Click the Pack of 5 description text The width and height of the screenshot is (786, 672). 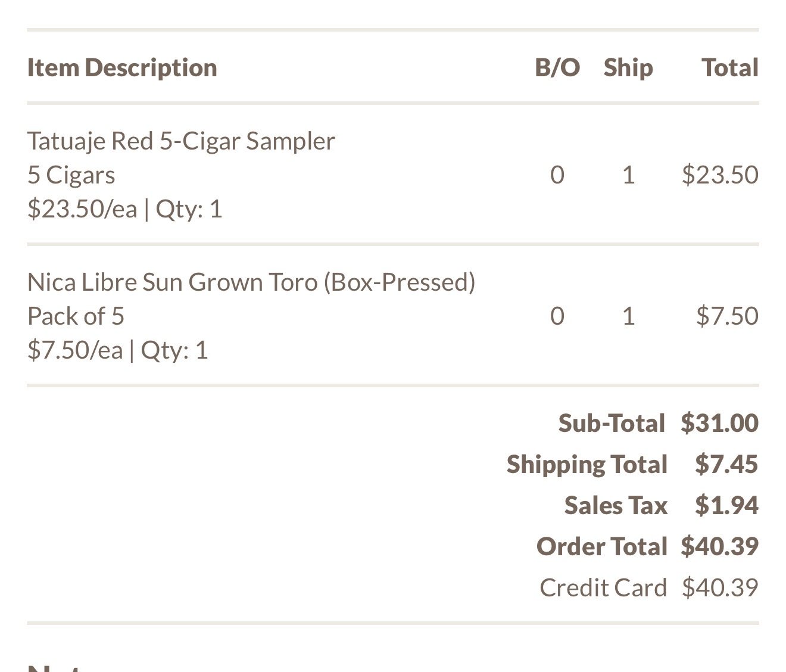[x=76, y=316]
